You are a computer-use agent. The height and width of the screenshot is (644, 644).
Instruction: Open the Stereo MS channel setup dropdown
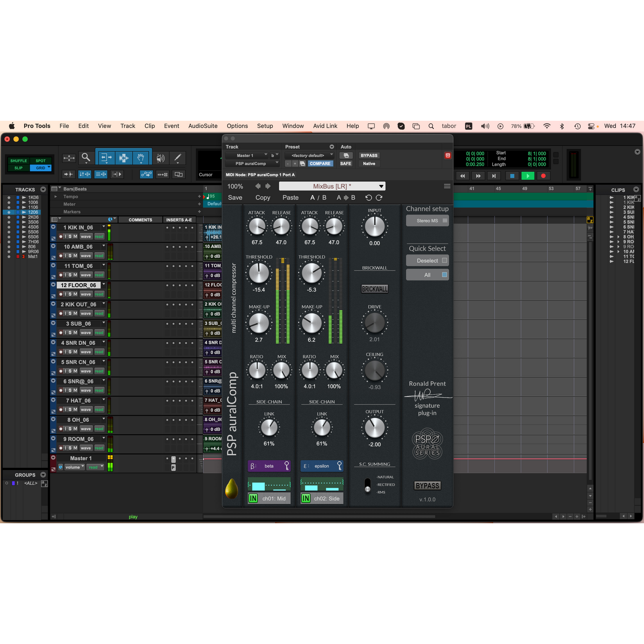tap(427, 221)
